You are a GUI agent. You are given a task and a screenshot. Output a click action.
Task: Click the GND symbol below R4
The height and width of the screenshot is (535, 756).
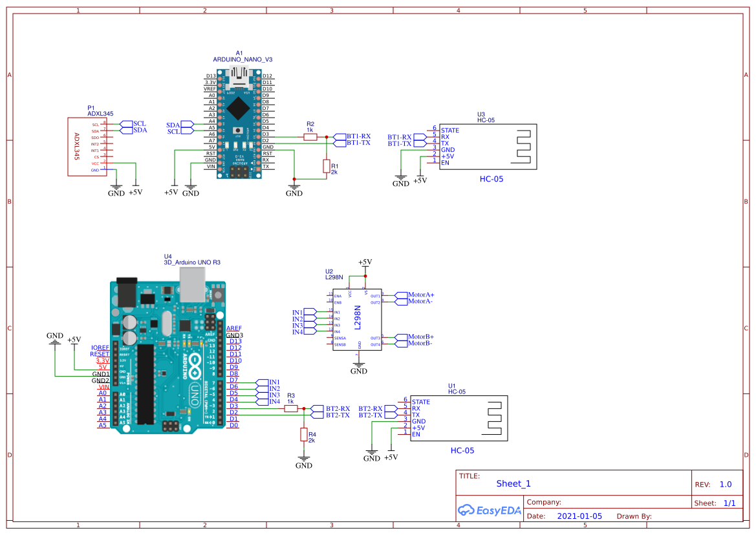[304, 463]
